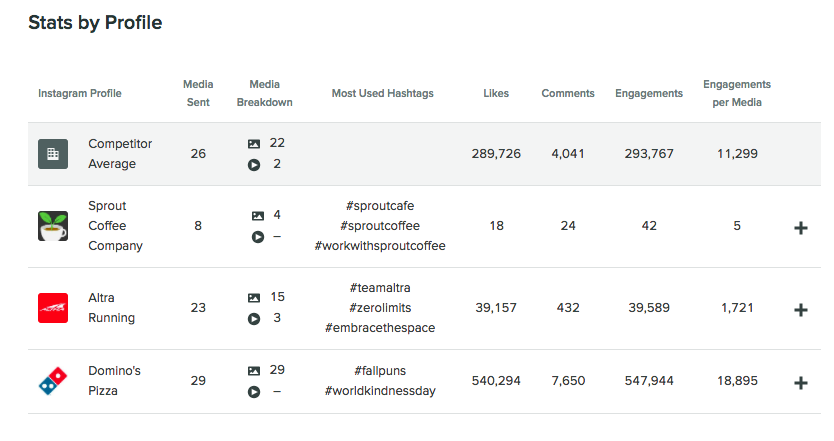
Task: Click the Altra Running red logo
Action: pyautogui.click(x=53, y=308)
